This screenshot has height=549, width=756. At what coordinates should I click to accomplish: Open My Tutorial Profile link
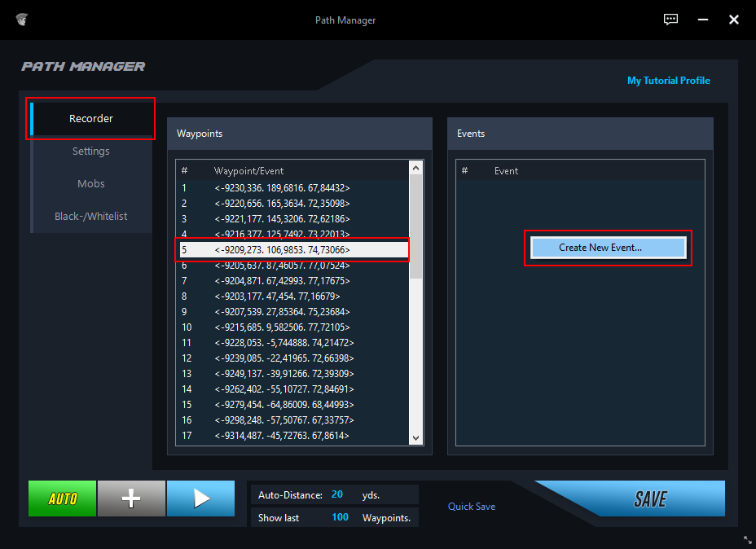tap(668, 81)
